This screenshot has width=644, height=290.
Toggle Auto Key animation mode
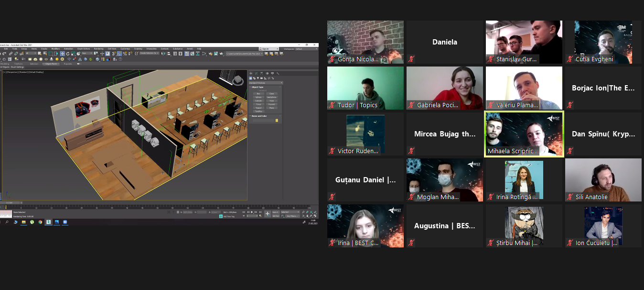pyautogui.click(x=276, y=212)
